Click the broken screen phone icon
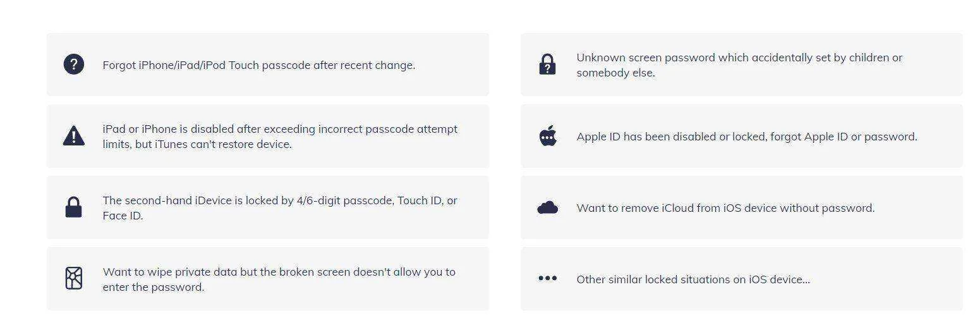This screenshot has width=980, height=325. (73, 279)
